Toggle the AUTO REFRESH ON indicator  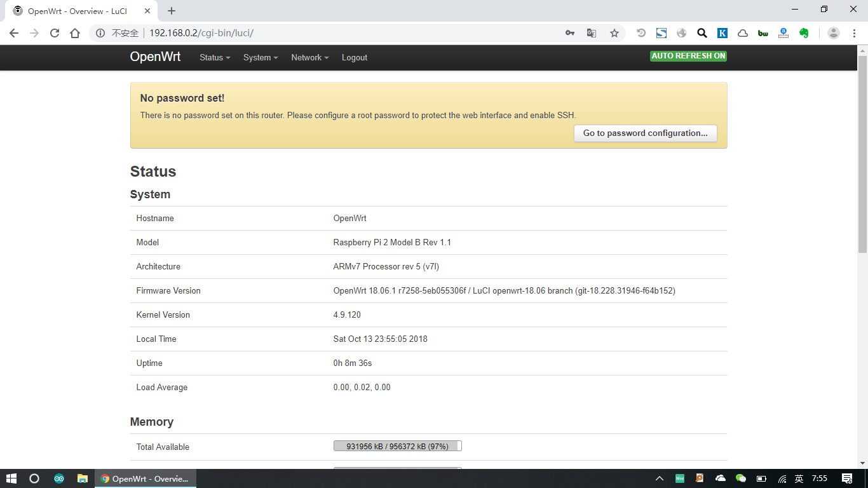[688, 56]
